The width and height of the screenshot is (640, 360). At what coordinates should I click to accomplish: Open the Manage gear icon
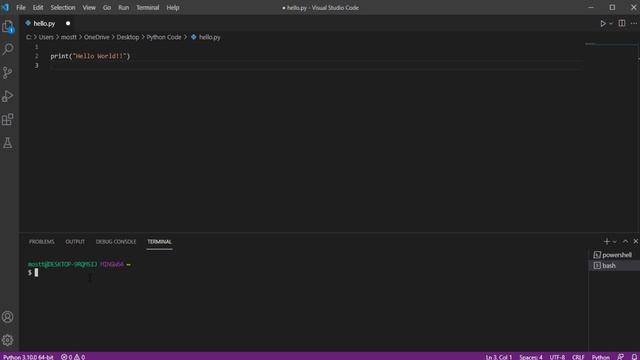(x=8, y=340)
